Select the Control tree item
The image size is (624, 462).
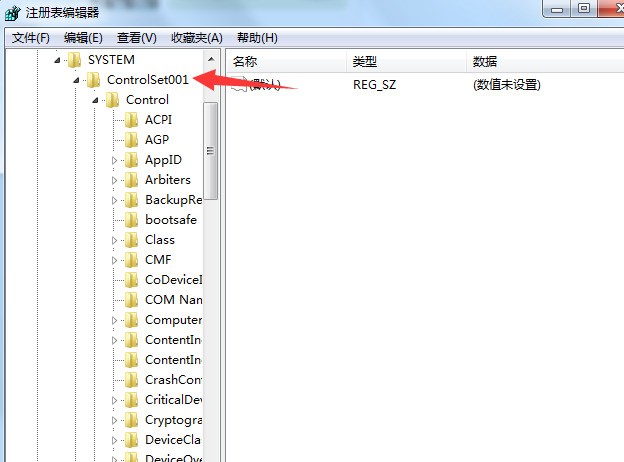coord(147,100)
